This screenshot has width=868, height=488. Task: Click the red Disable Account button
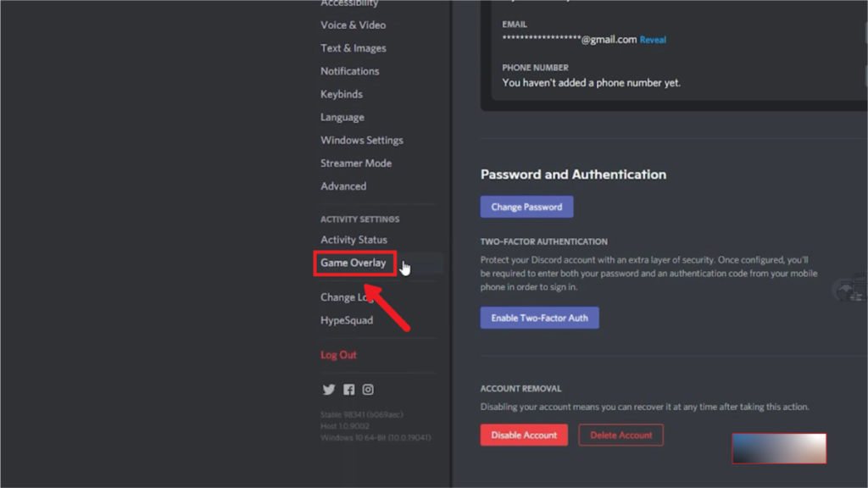pyautogui.click(x=524, y=435)
